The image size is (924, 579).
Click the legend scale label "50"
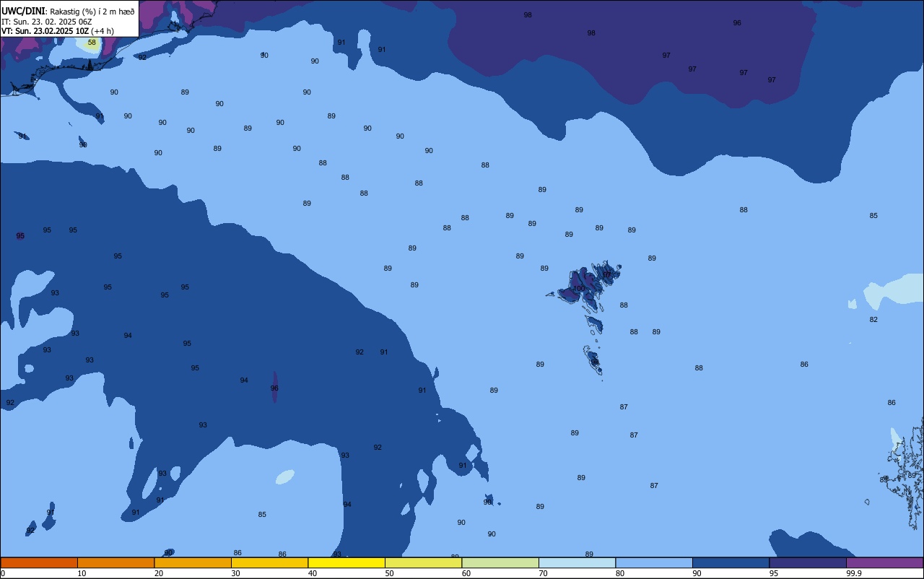[389, 573]
